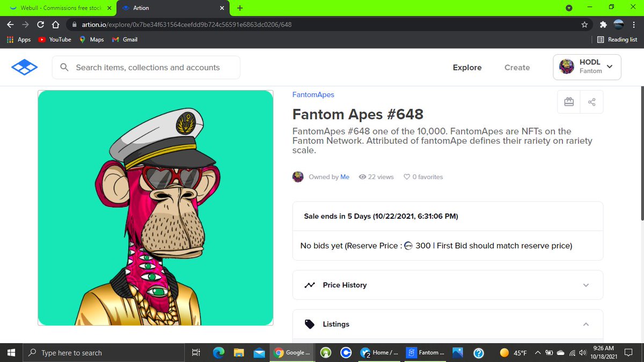
Task: Click the owner avatar next to Owned by
Action: coord(298,177)
